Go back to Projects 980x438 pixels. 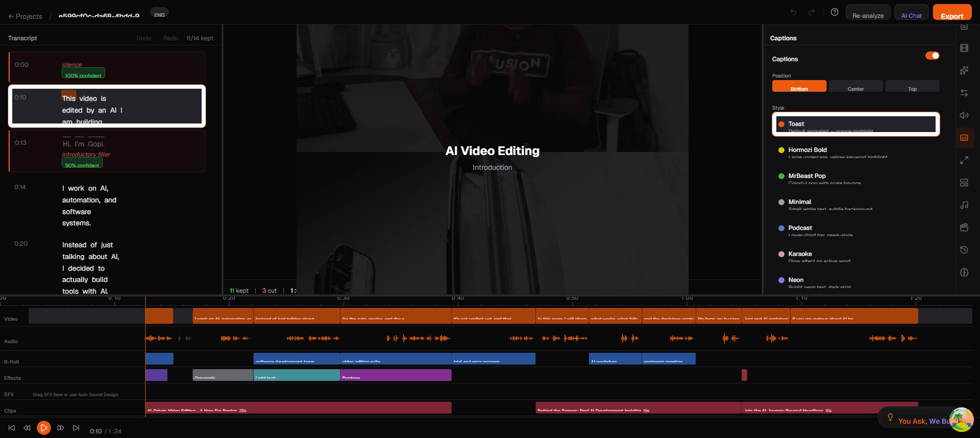(26, 16)
